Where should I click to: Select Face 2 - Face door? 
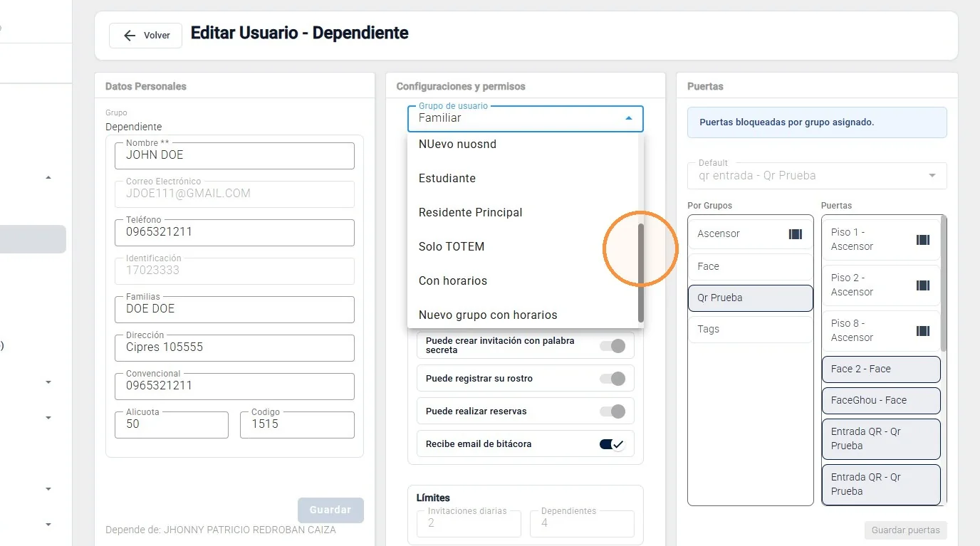click(881, 369)
